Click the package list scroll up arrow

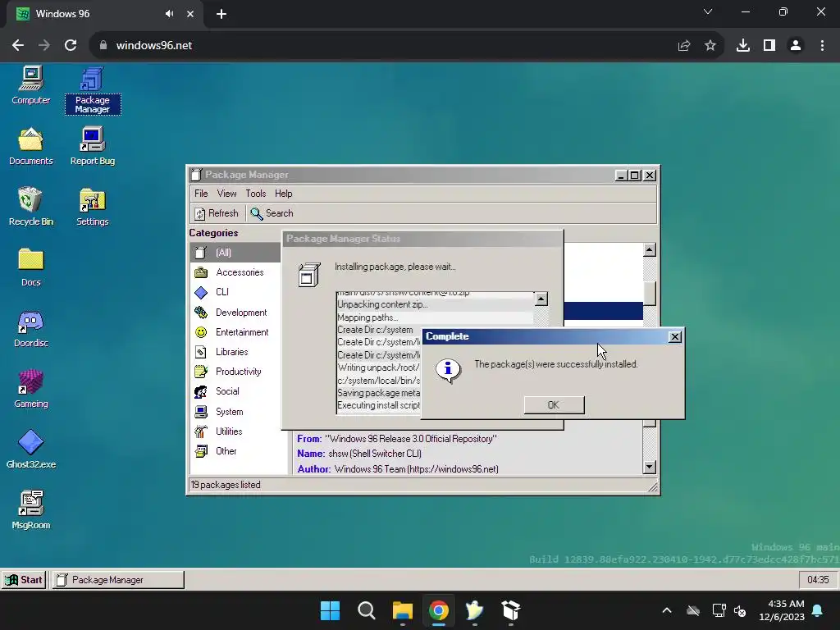coord(650,249)
